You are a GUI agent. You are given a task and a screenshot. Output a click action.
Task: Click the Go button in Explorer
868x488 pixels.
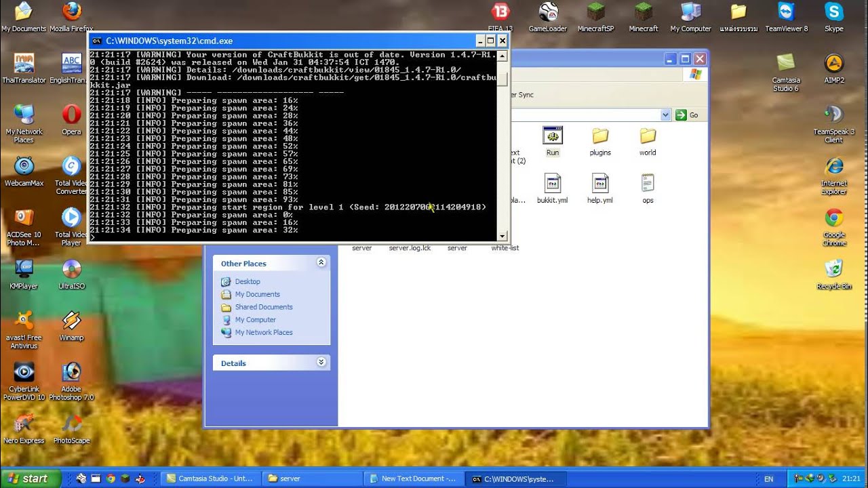coord(687,115)
